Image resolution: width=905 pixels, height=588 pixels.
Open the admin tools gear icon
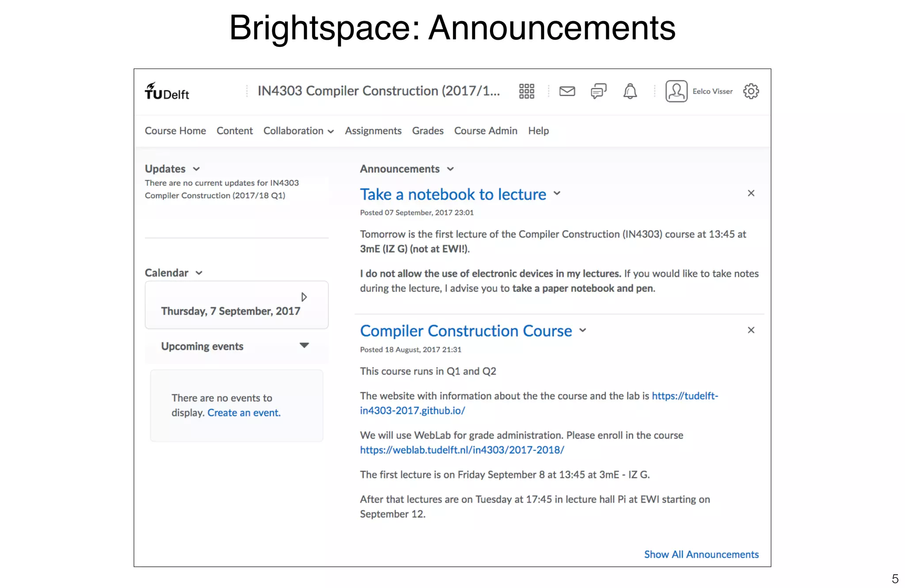(751, 91)
